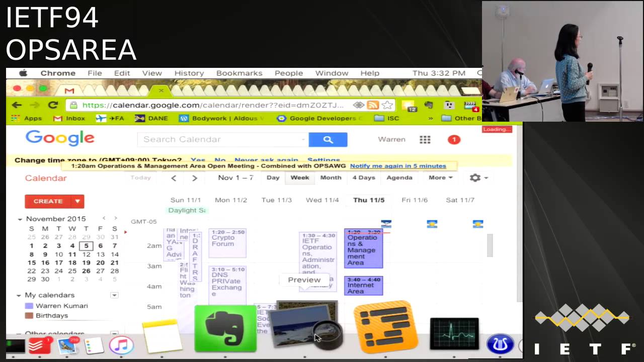Viewport: 644px width, 362px height.
Task: Switch calendar to Day view
Action: [273, 177]
